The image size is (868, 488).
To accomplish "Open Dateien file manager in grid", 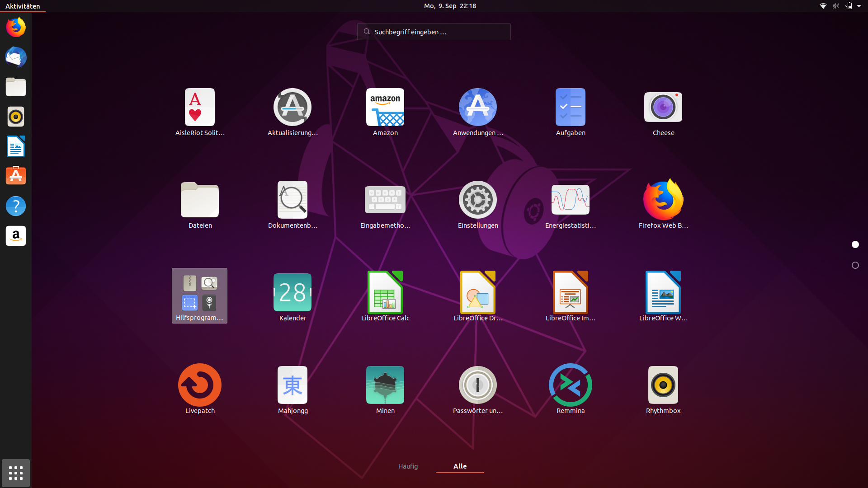I will 200,205.
